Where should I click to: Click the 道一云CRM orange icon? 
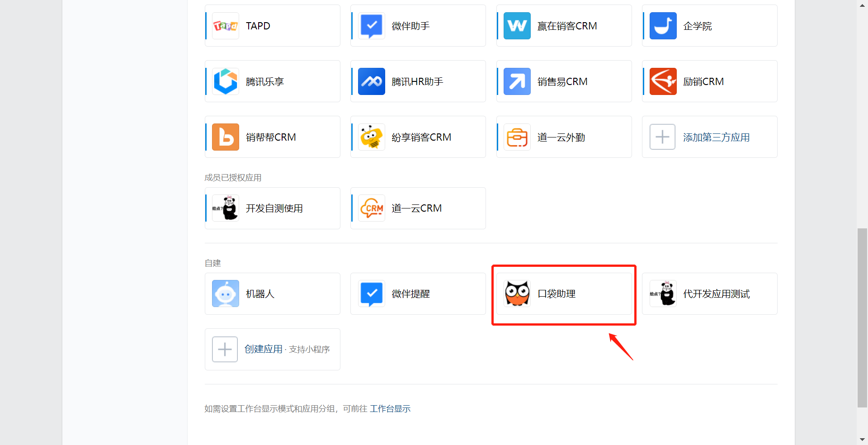coord(372,208)
